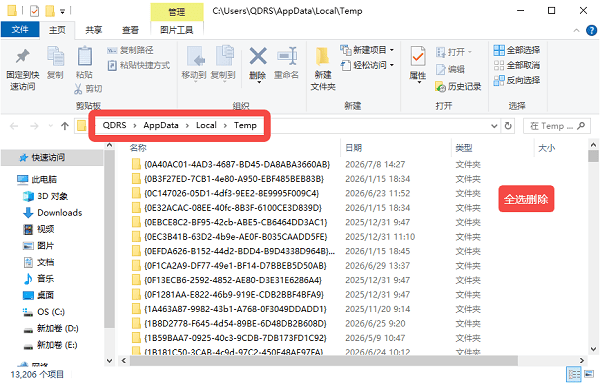Open the 图片工具 ribbon tab

coord(176,30)
